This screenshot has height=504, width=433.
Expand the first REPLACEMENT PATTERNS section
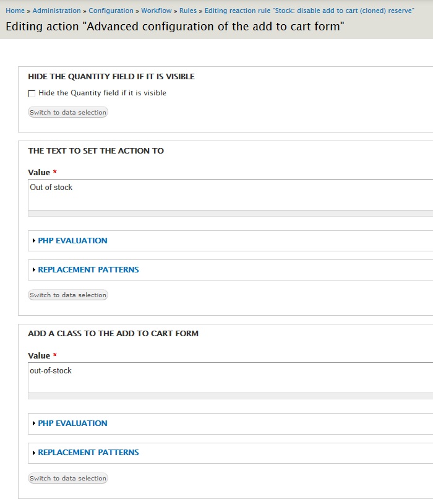click(x=87, y=270)
